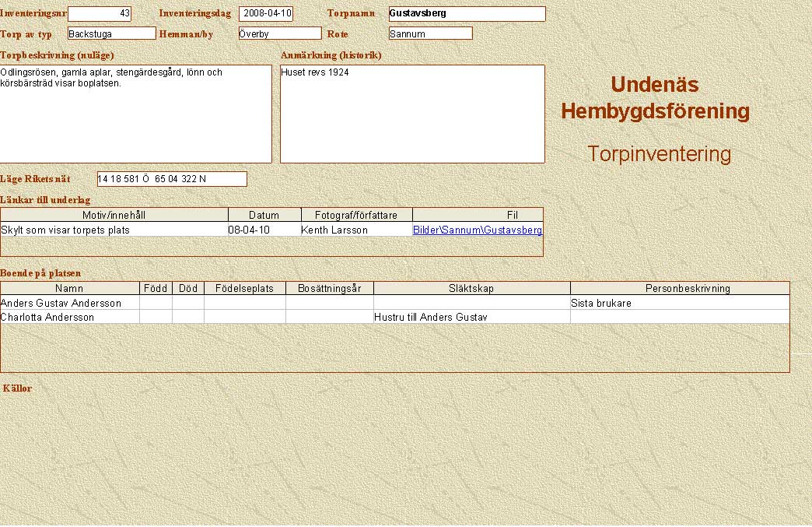Click the Hemman/by field with Överby
812x527 pixels.
coord(279,33)
